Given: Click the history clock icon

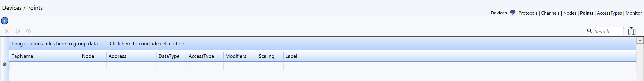Looking at the screenshot, I should pos(29,31).
